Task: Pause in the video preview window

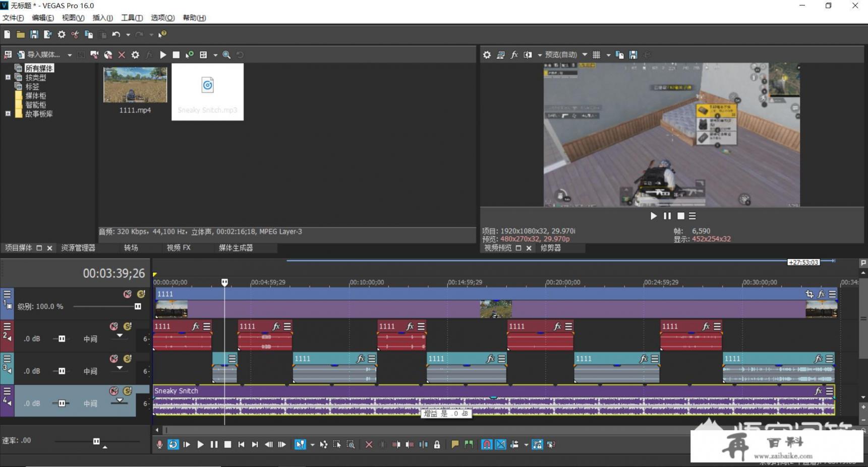Action: point(667,216)
